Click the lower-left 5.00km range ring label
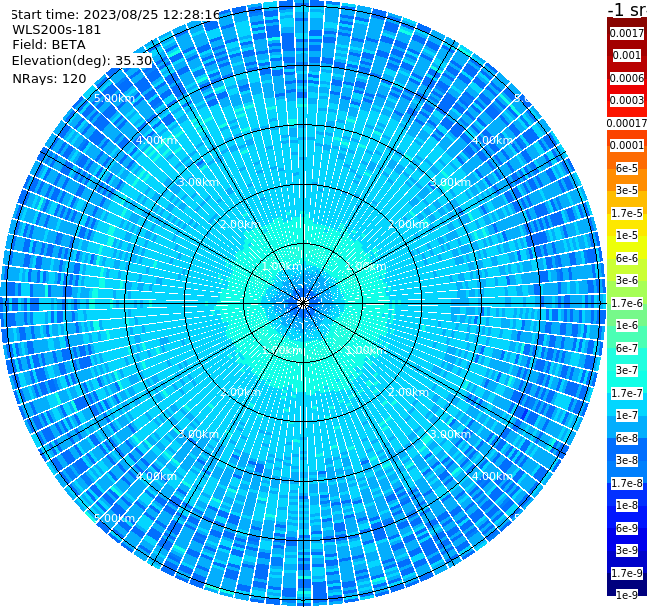The width and height of the screenshot is (647, 607). 114,518
